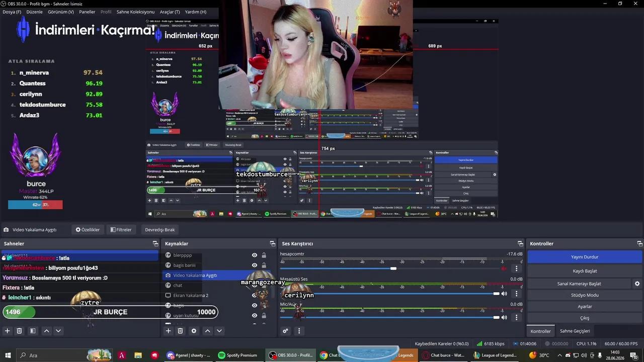The image size is (644, 362).
Task: Mute the Masaüstü Ses channel
Action: [x=504, y=294]
